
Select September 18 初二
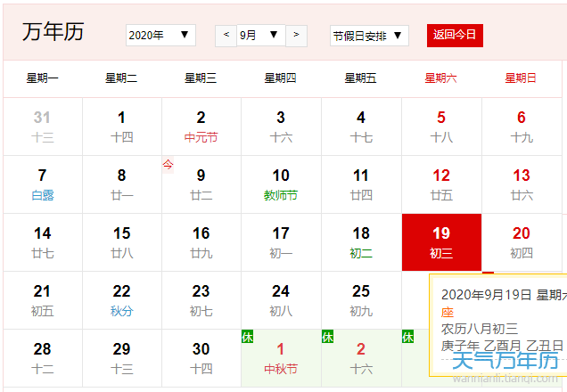pyautogui.click(x=361, y=242)
